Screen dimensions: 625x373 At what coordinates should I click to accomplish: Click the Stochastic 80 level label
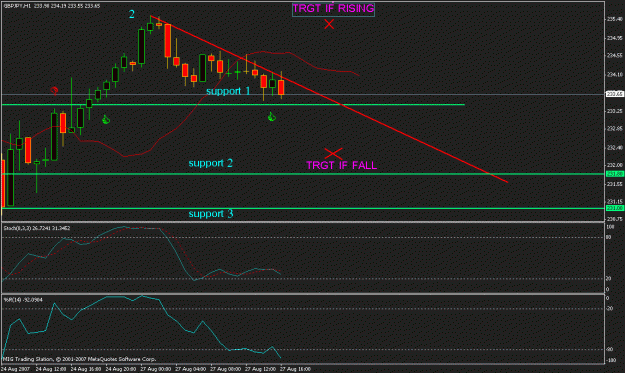click(608, 238)
